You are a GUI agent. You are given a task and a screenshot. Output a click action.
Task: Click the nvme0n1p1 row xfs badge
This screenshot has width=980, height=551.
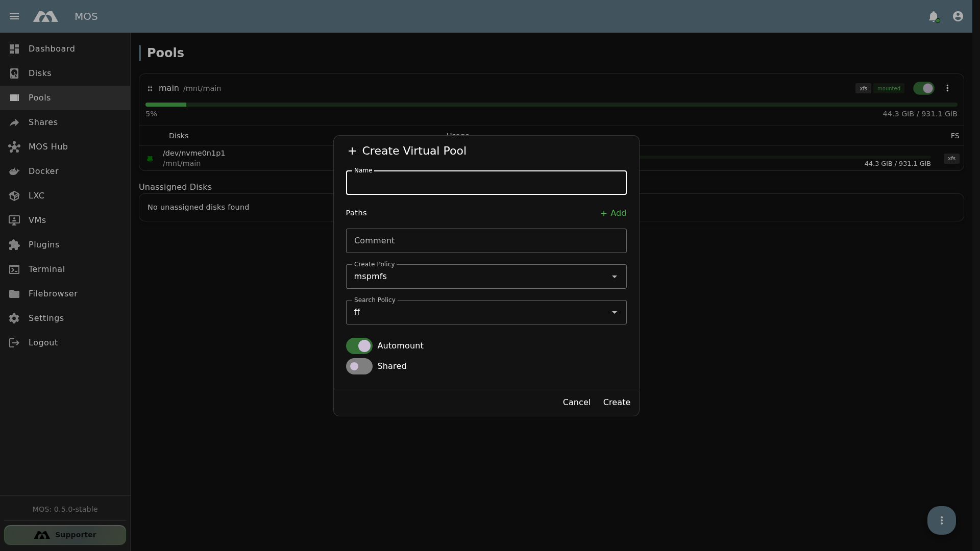[951, 159]
